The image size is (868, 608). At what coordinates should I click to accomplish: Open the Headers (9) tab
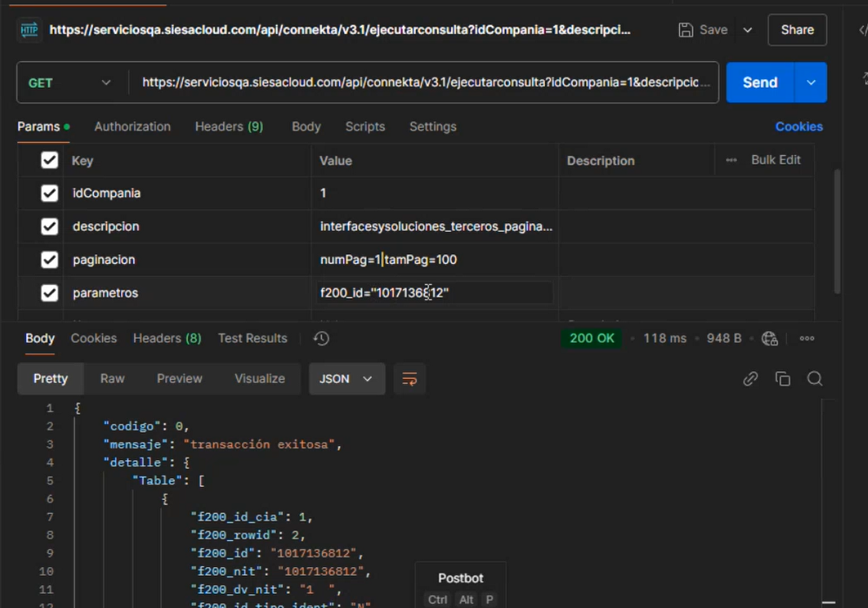point(228,126)
